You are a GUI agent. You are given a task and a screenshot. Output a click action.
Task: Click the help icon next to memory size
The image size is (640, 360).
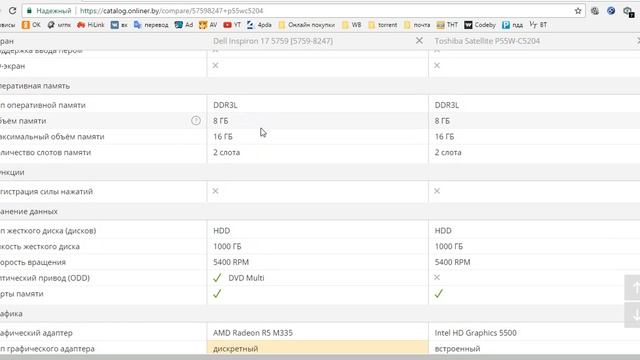(196, 120)
